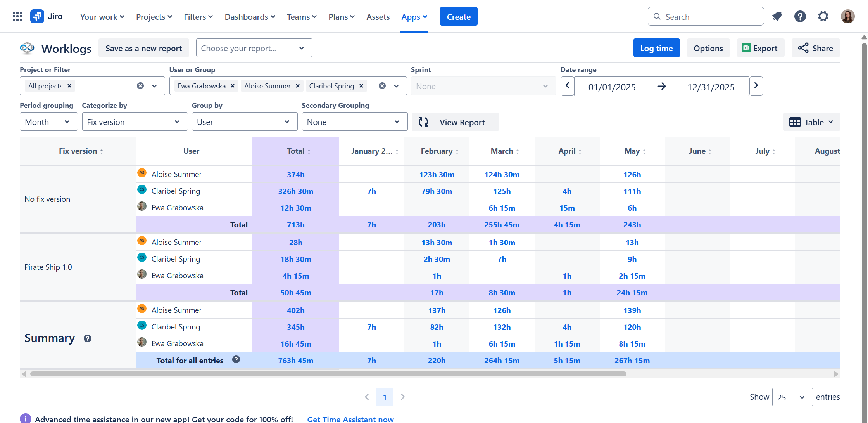Viewport: 868px width, 423px height.
Task: Click the Export button
Action: 760,48
